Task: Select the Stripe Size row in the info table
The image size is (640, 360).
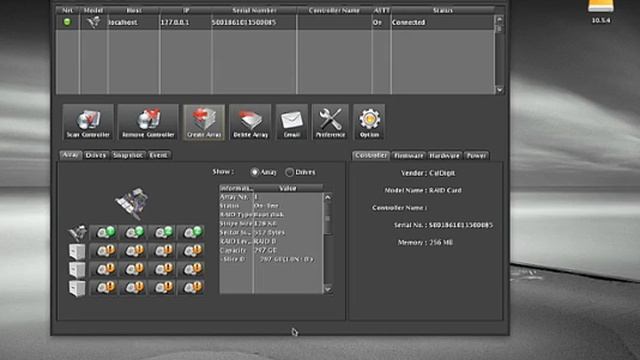Action: click(271, 224)
